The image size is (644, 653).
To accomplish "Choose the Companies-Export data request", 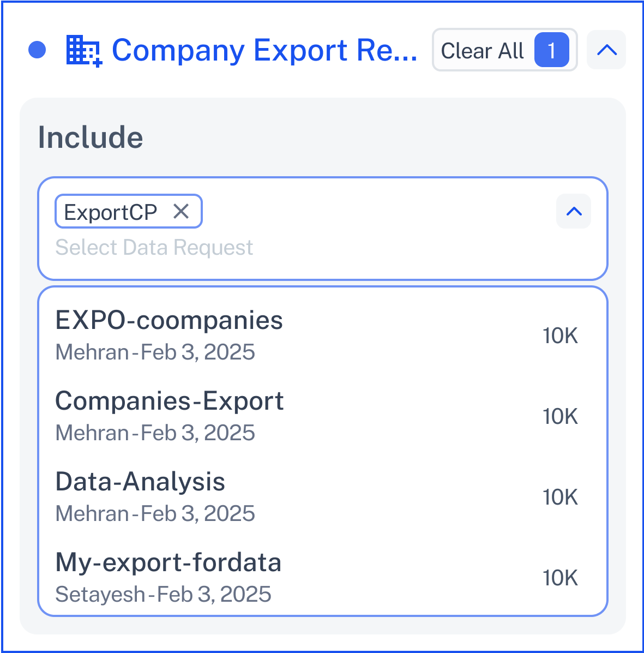I will click(323, 416).
